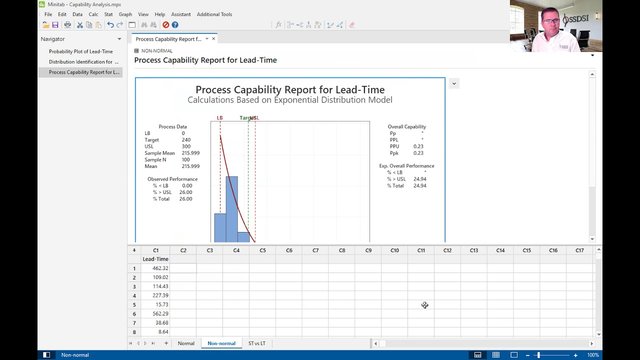Open the Calc menu
Image resolution: width=640 pixels, height=360 pixels.
93,14
